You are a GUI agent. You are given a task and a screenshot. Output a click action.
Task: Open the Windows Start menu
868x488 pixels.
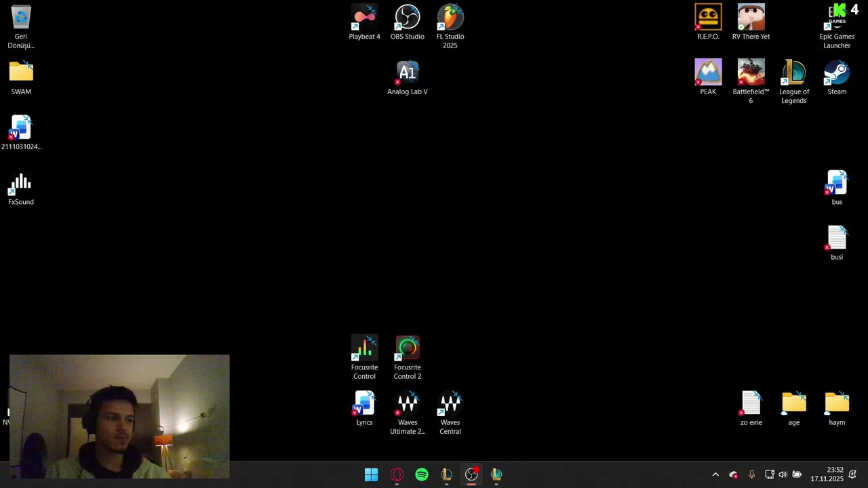tap(372, 474)
